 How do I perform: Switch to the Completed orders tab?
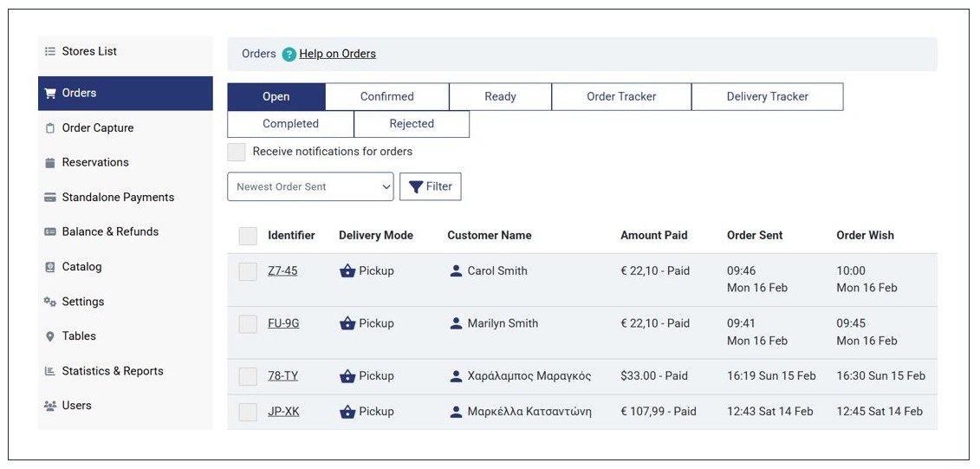pyautogui.click(x=290, y=124)
